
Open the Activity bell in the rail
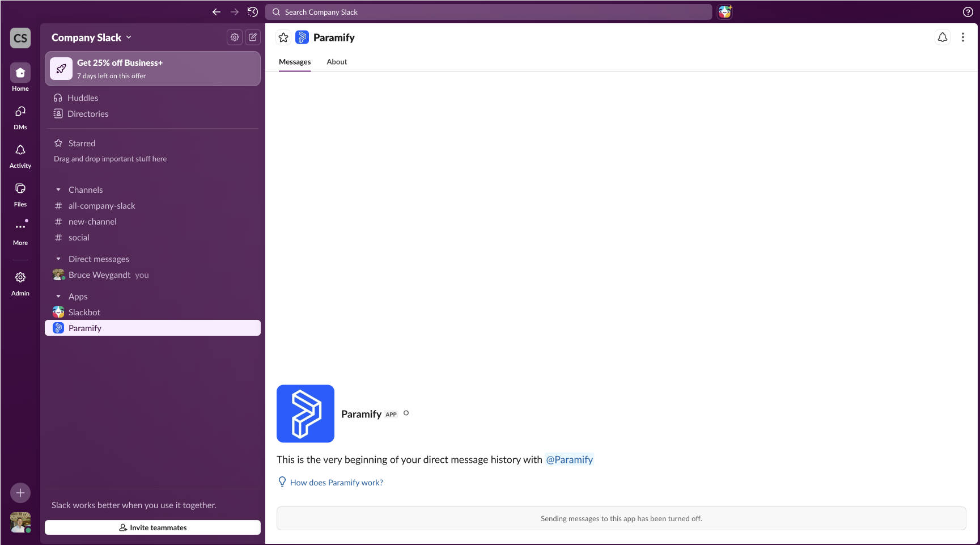pyautogui.click(x=20, y=155)
